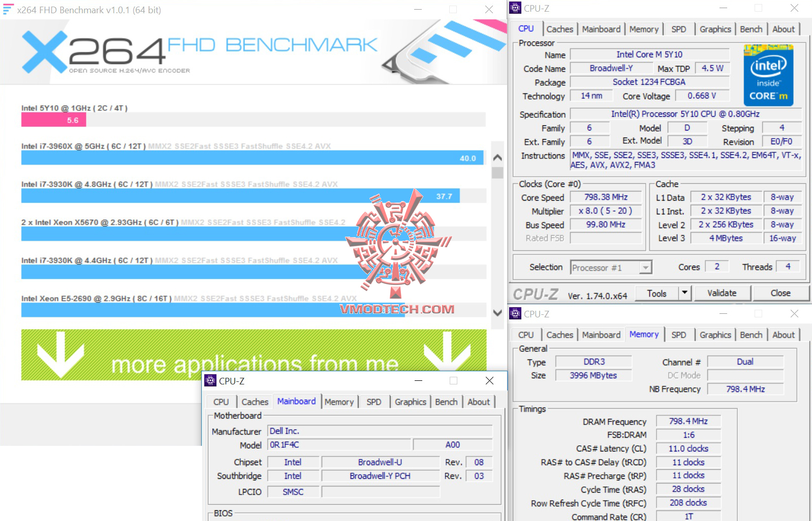This screenshot has width=812, height=521.
Task: Click the Validate button in CPU-Z
Action: coord(722,293)
